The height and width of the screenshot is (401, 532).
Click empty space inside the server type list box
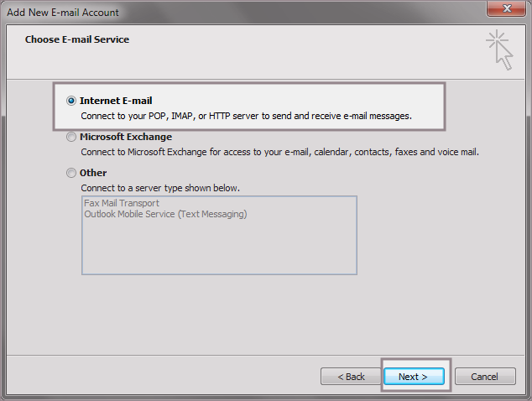pos(218,248)
